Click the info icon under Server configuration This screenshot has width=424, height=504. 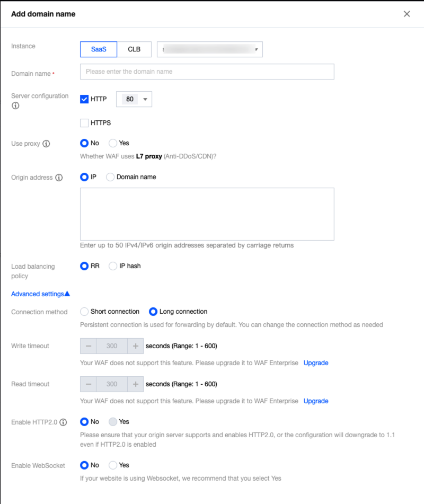[x=15, y=106]
